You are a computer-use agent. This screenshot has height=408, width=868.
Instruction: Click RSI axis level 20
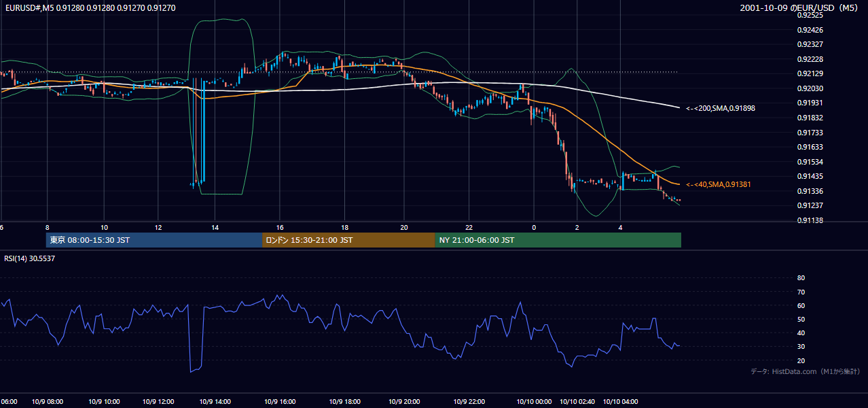pyautogui.click(x=801, y=360)
